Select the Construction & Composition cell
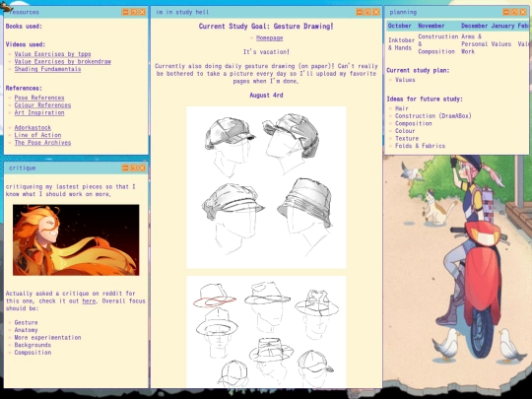Image resolution: width=532 pixels, height=399 pixels. pyautogui.click(x=437, y=44)
